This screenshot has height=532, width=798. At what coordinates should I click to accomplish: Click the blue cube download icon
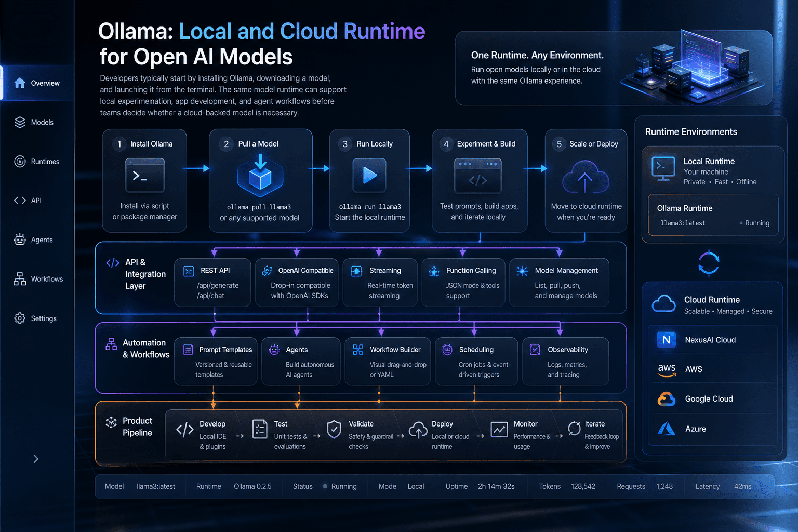[260, 176]
